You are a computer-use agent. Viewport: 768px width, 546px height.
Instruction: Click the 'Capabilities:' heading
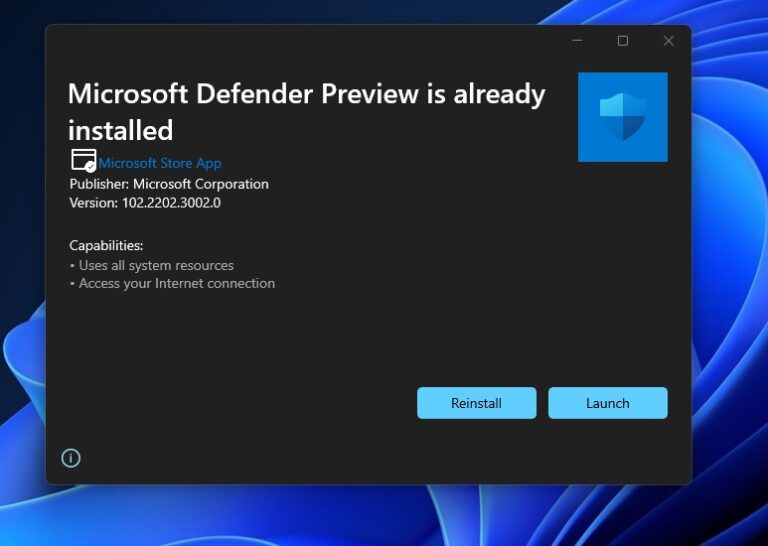click(106, 245)
